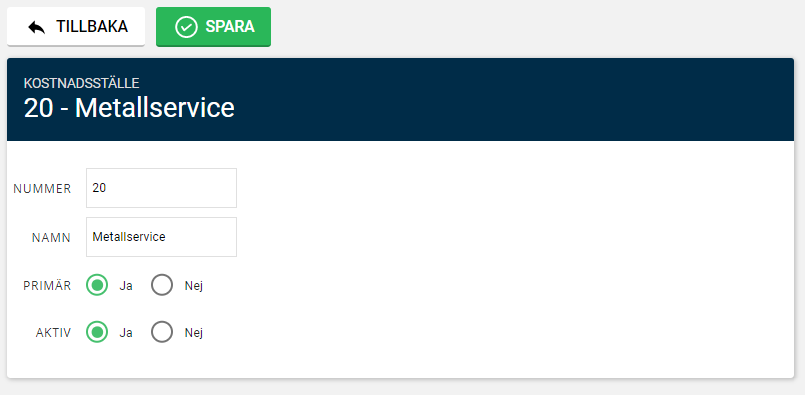
Task: Select the Aktiv Nej radio circle
Action: point(162,332)
